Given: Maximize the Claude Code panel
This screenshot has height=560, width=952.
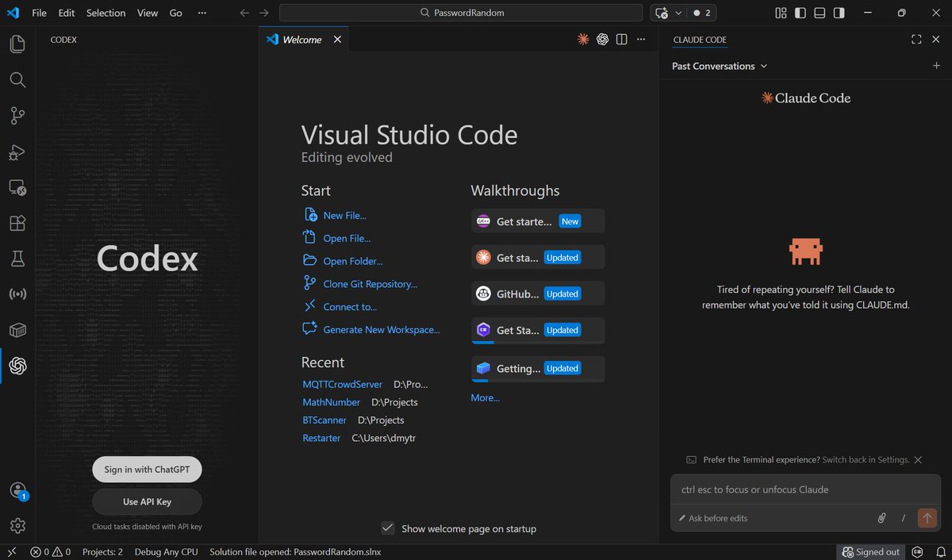Looking at the screenshot, I should [916, 40].
